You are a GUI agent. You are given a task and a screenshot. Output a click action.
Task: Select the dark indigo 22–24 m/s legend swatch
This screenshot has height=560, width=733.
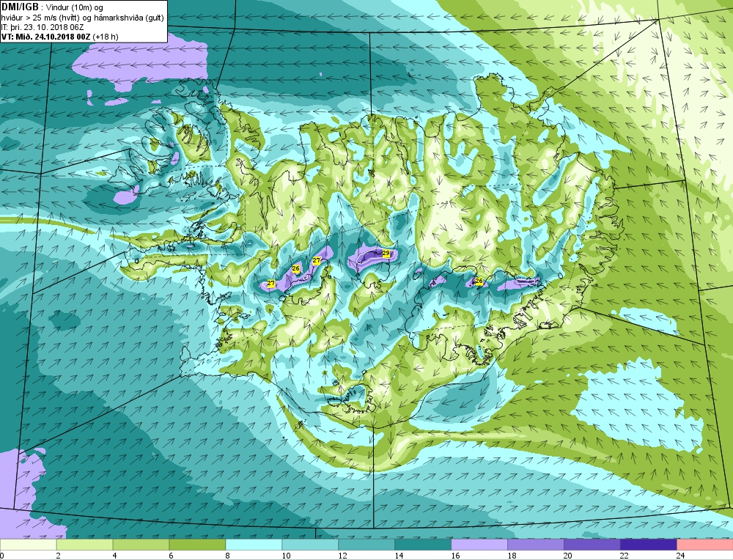pyautogui.click(x=649, y=545)
